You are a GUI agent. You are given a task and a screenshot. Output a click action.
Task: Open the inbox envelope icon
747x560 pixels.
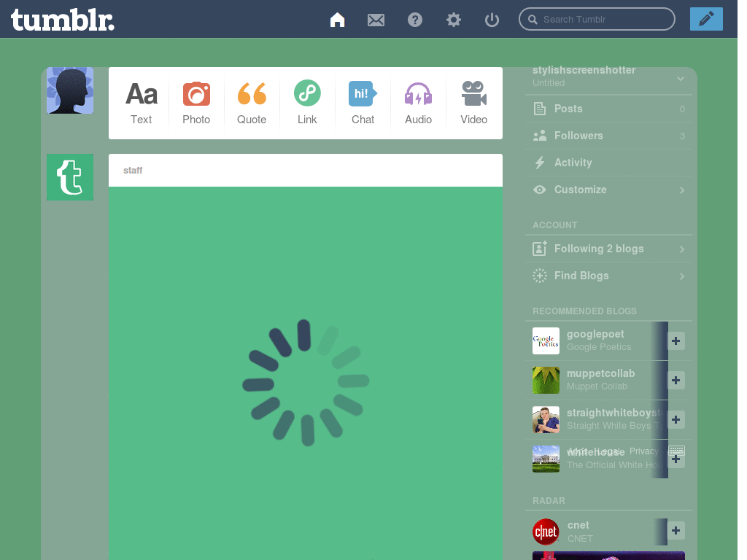[x=376, y=20]
